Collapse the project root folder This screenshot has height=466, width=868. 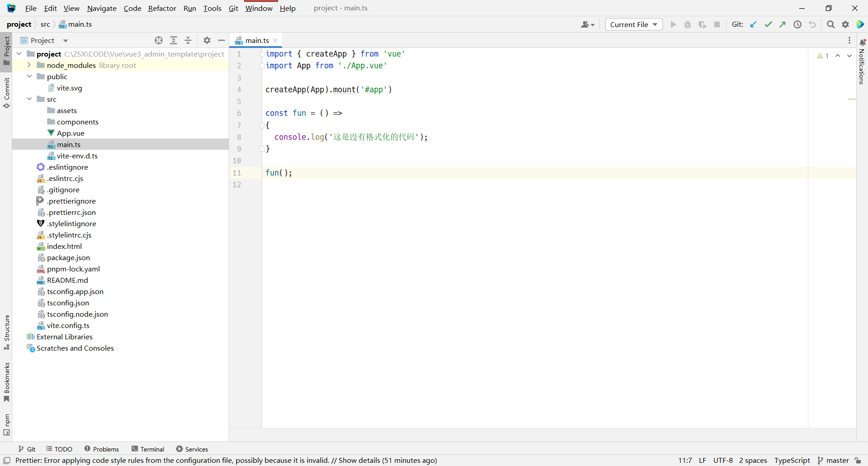[19, 54]
